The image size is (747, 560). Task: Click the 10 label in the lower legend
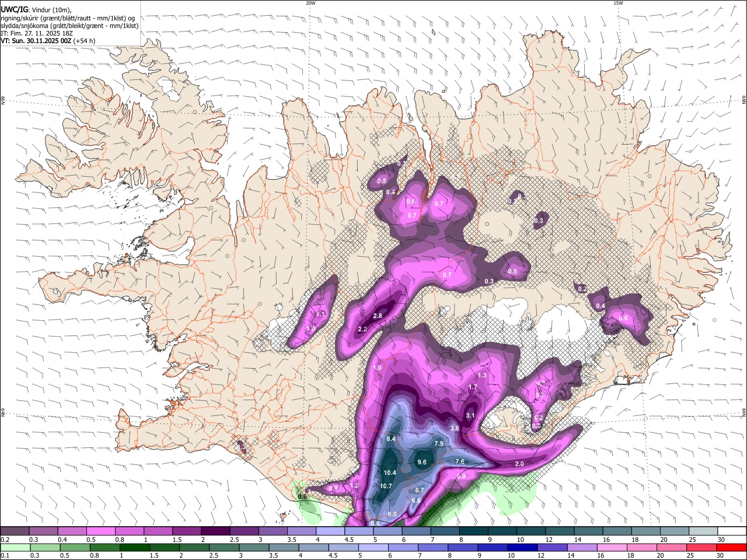511,556
